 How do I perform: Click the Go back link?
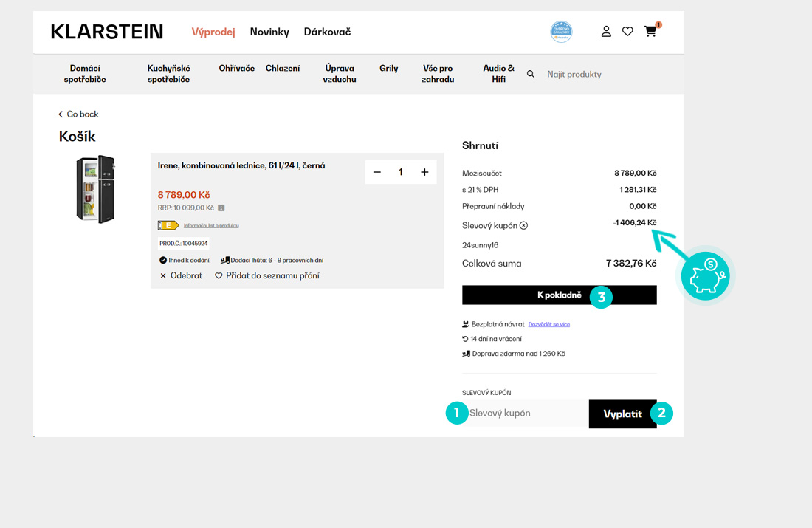[x=78, y=114]
